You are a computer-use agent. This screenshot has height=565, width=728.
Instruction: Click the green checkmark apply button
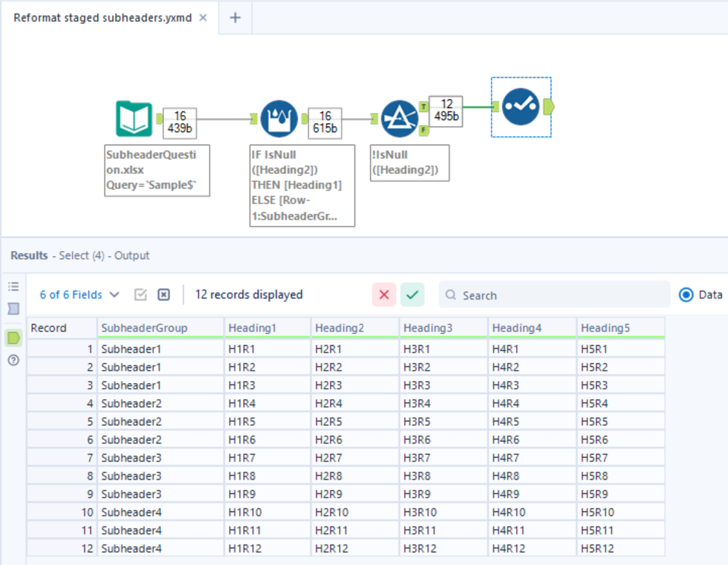(x=412, y=295)
